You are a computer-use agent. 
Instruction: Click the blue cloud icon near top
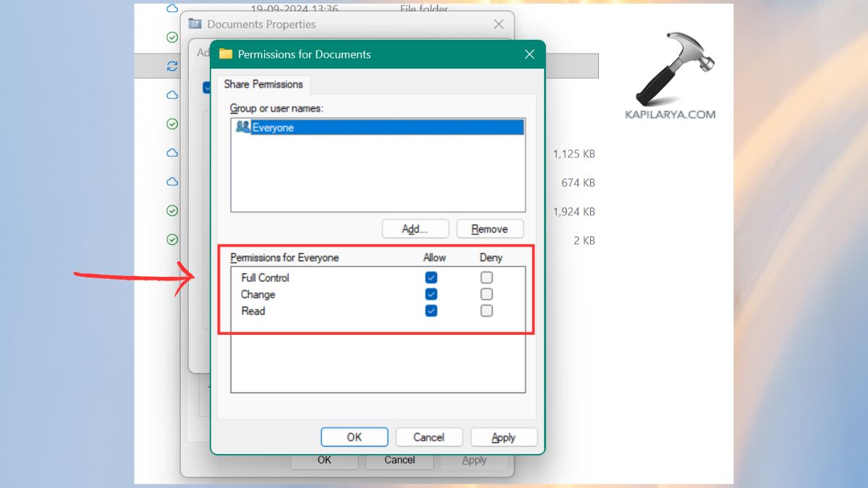171,8
